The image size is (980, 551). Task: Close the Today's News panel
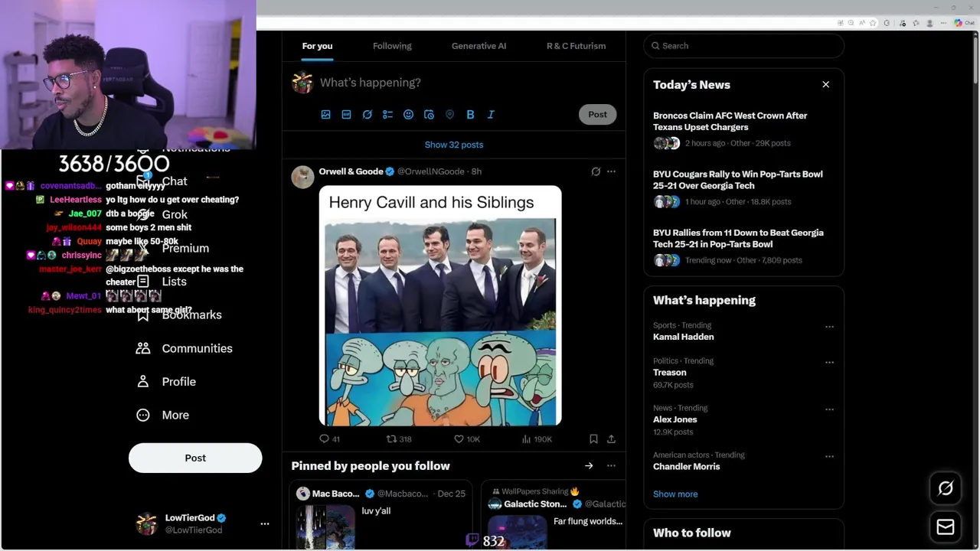[825, 84]
